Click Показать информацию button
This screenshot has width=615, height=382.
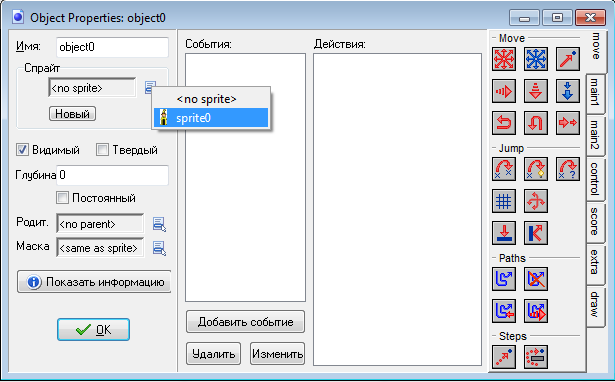click(94, 282)
